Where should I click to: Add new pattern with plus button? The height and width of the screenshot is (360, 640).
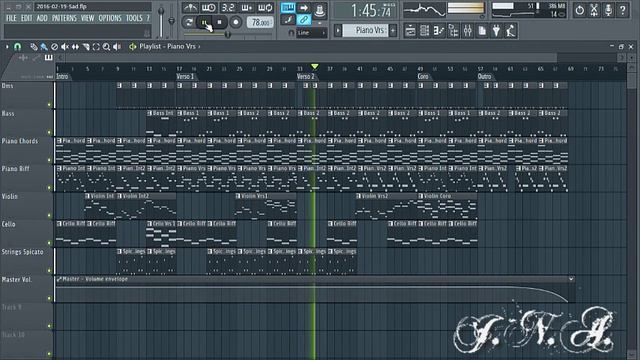[393, 30]
